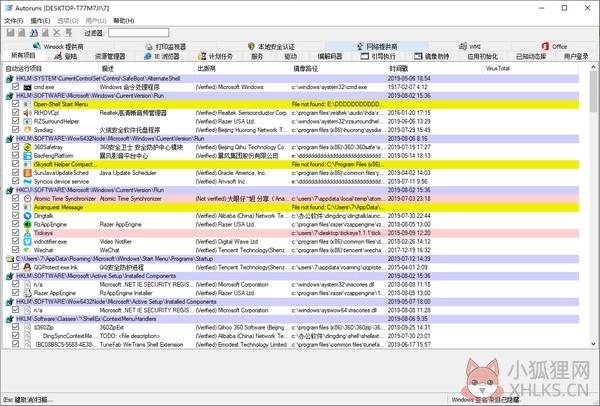Click the black cmd.exe console icon
600x406 pixels.
click(x=27, y=87)
